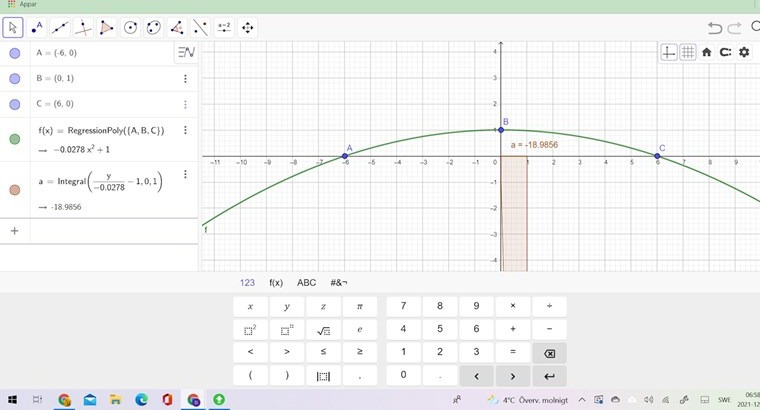Switch to the f(x) keyboard tab
The image size is (760, 410).
[x=276, y=283]
